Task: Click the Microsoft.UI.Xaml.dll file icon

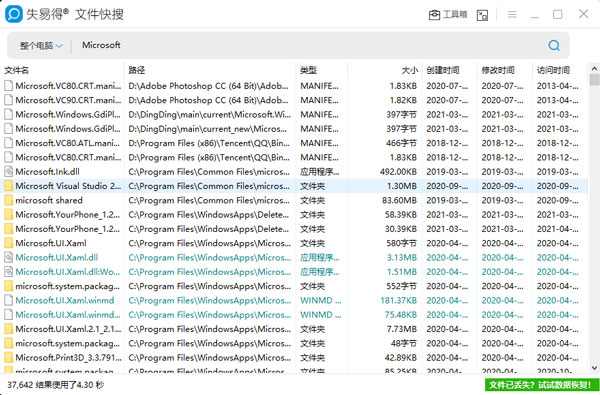Action: tap(8, 257)
